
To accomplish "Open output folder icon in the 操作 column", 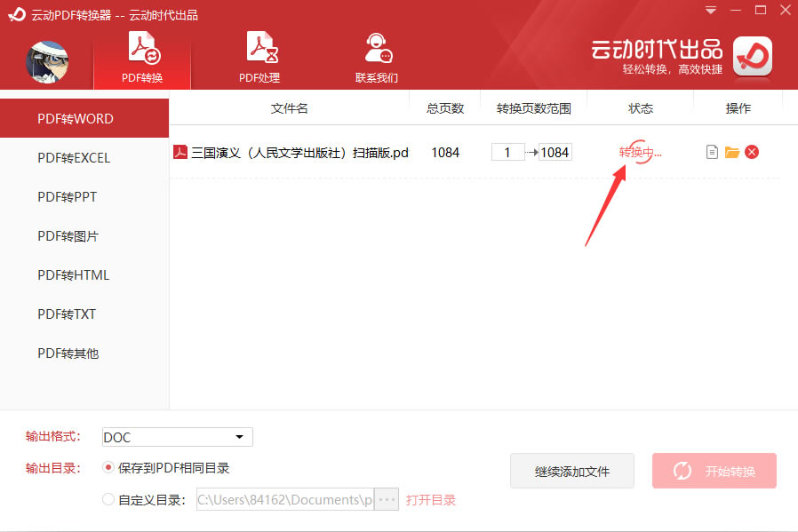I will [731, 152].
